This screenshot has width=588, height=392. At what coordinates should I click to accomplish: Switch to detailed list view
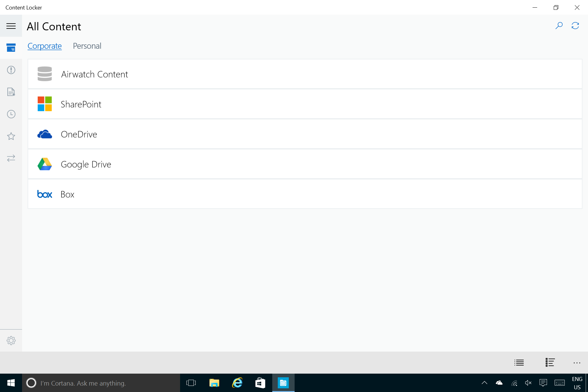[550, 363]
